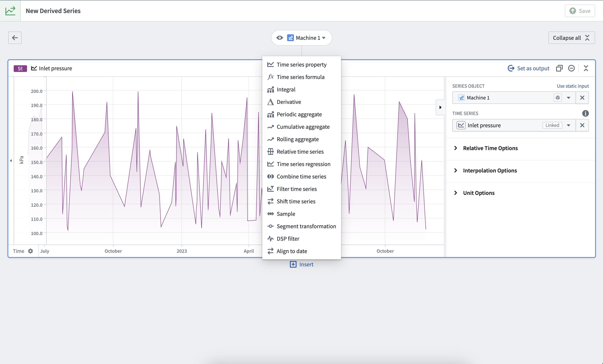Choose Sample from the menu

[301, 214]
